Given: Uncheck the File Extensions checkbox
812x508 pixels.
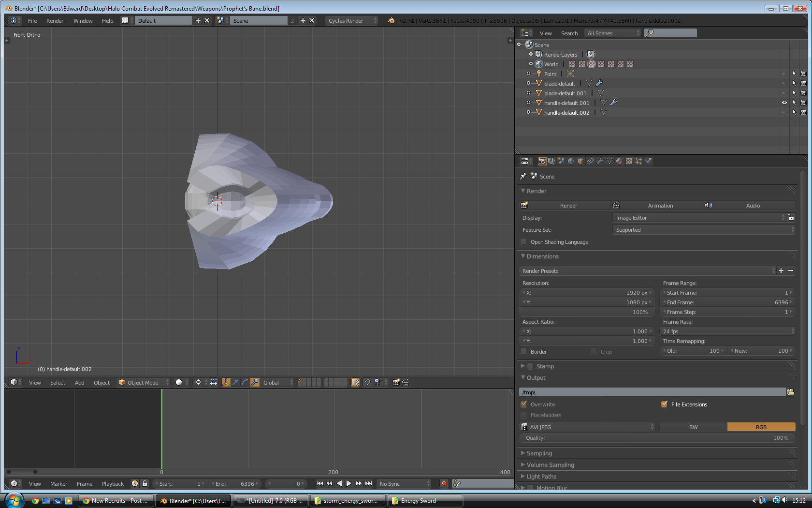Looking at the screenshot, I should click(665, 404).
